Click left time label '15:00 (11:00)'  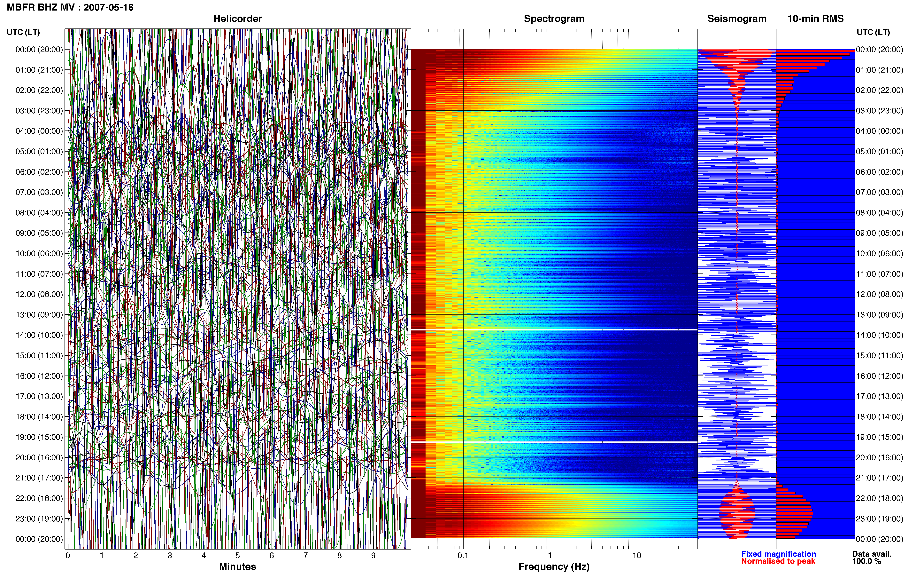pos(39,355)
